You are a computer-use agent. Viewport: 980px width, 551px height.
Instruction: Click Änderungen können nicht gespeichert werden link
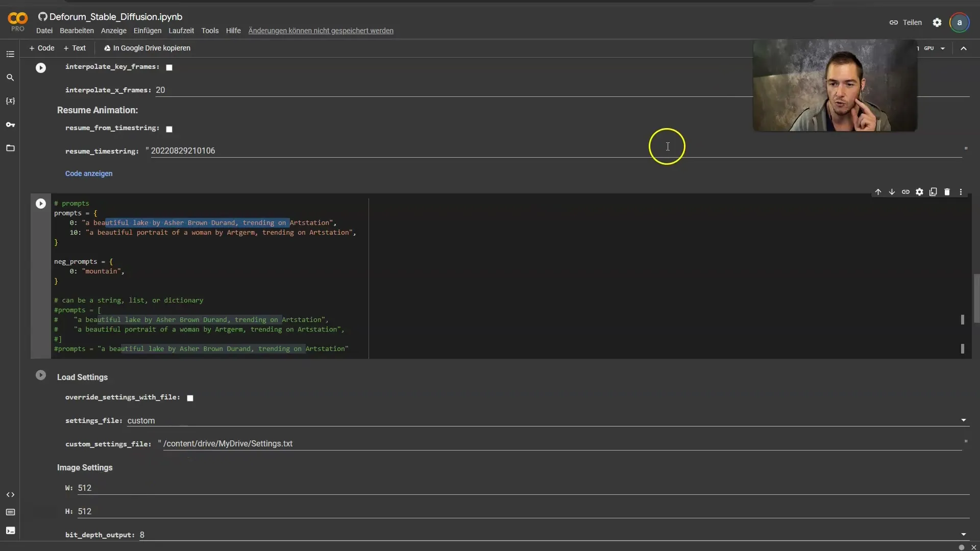[321, 31]
